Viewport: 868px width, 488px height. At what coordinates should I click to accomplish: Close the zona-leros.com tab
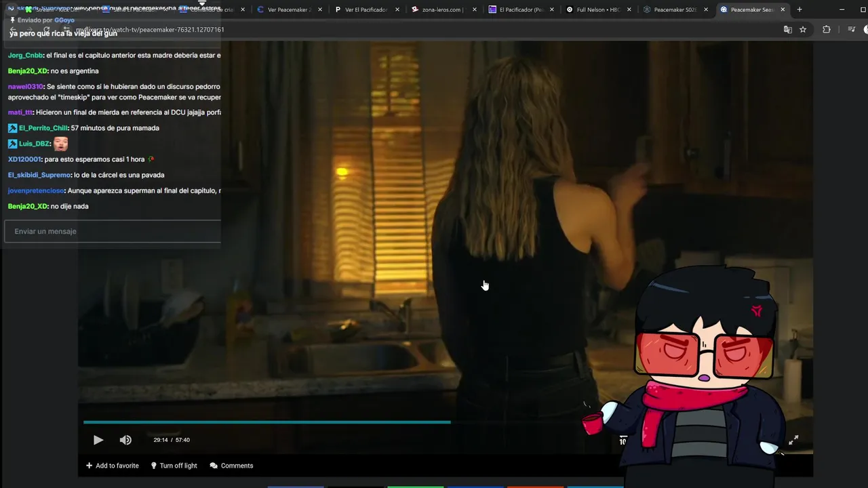[475, 9]
